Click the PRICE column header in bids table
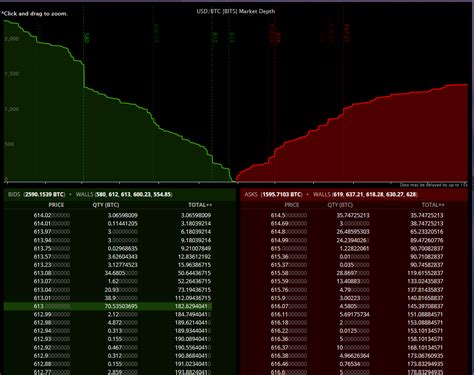This screenshot has height=375, width=474. click(x=56, y=205)
